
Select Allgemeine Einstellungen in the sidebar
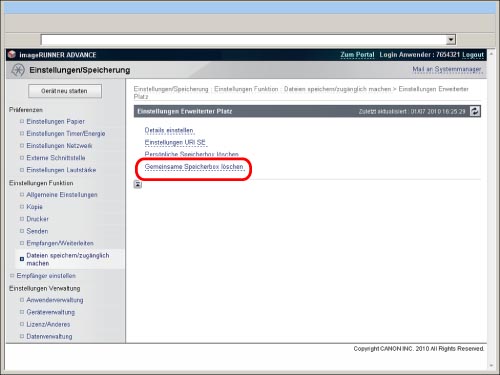(x=62, y=195)
